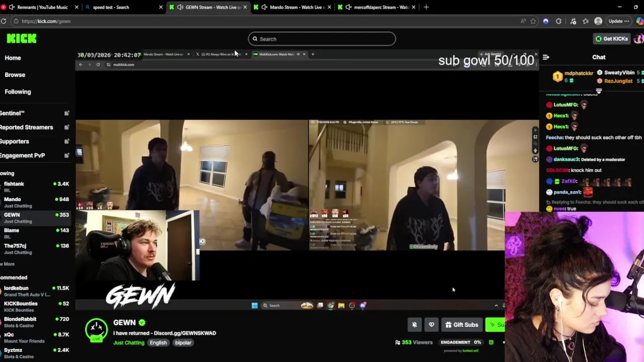644x362 pixels.
Task: Switch to mercoffdaperc Stream tab
Action: (376, 7)
